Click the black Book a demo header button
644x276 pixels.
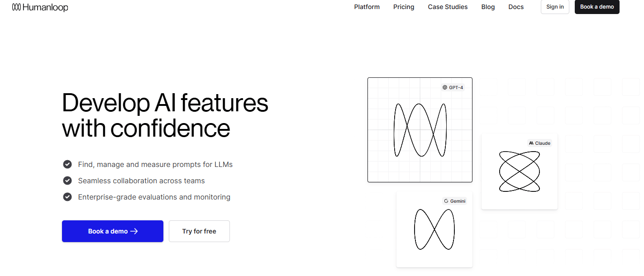(x=596, y=7)
